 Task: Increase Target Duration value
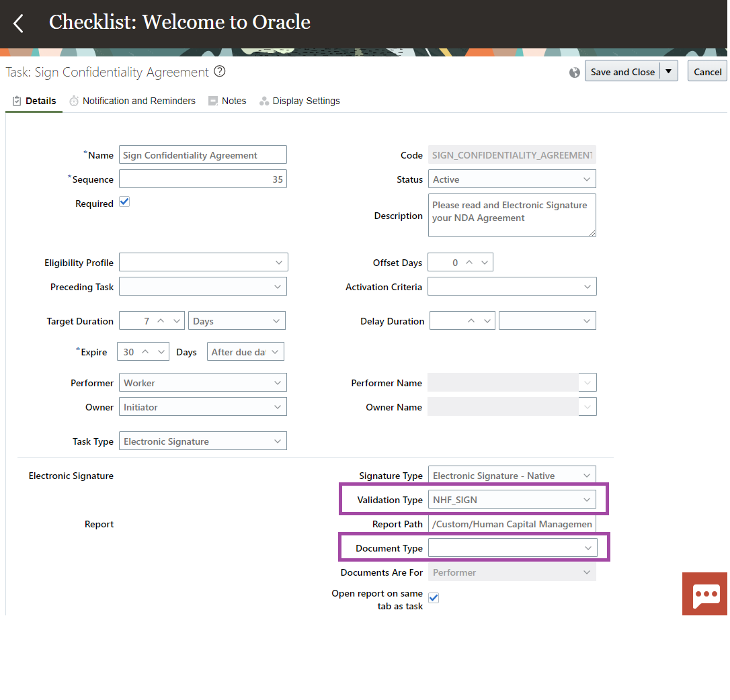point(161,321)
